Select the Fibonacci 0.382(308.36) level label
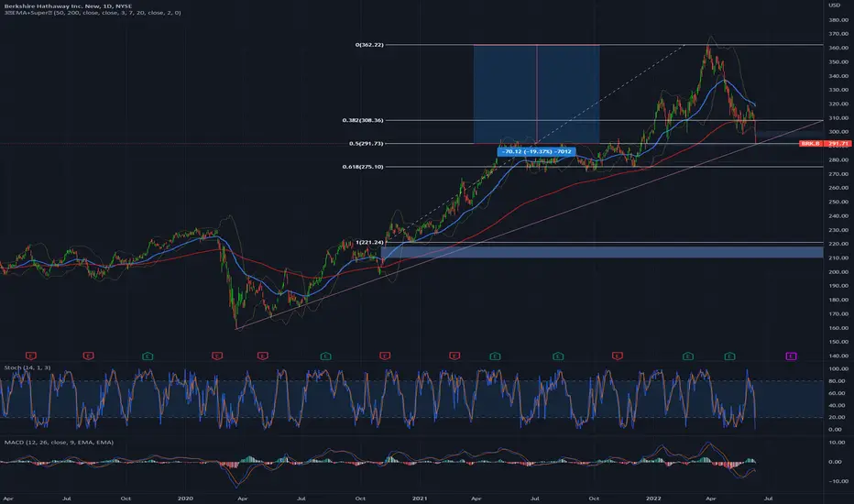The image size is (854, 504). tap(363, 120)
